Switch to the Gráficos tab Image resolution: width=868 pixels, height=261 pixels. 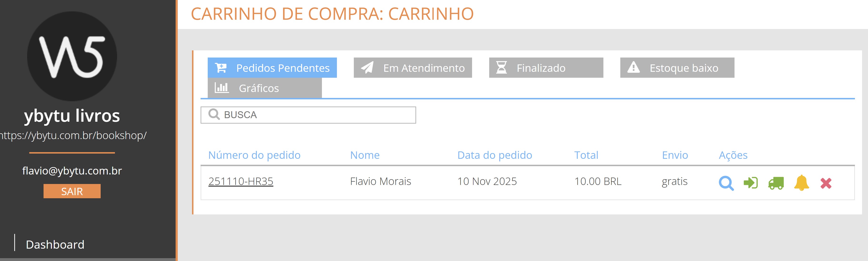265,88
